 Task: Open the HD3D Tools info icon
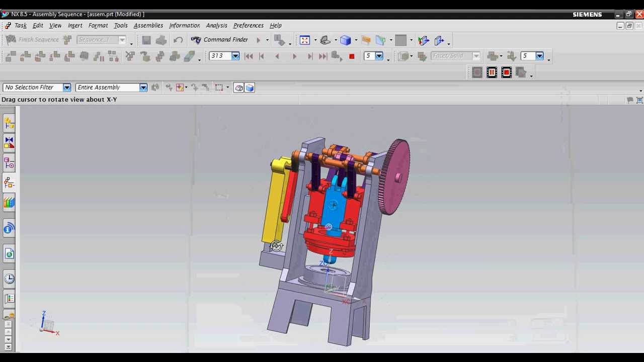click(9, 229)
